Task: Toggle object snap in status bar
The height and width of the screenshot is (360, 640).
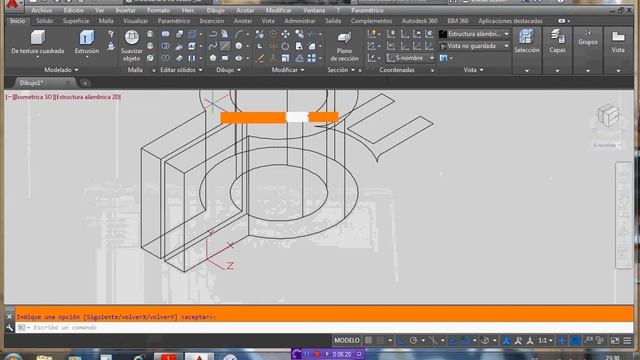Action: click(465, 340)
